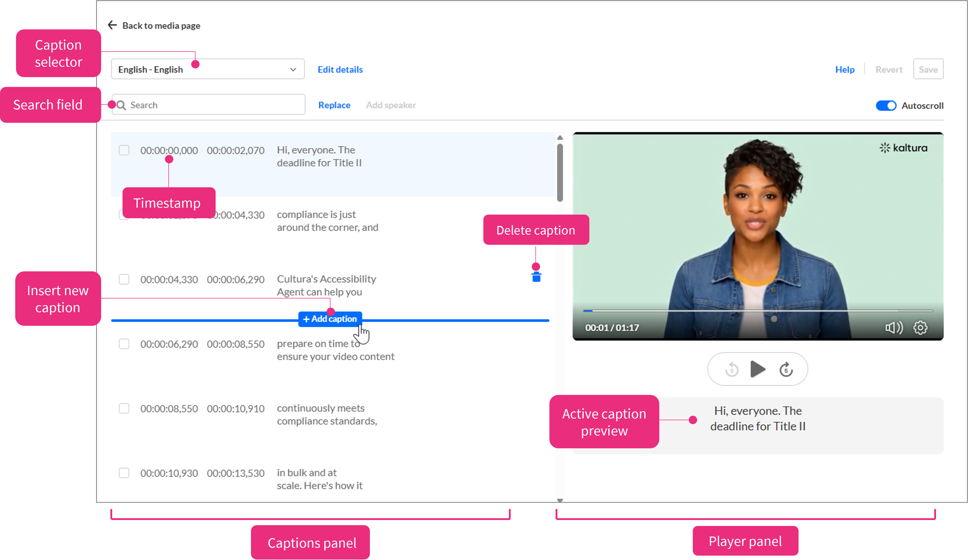Click the search magnifier icon

[x=121, y=105]
